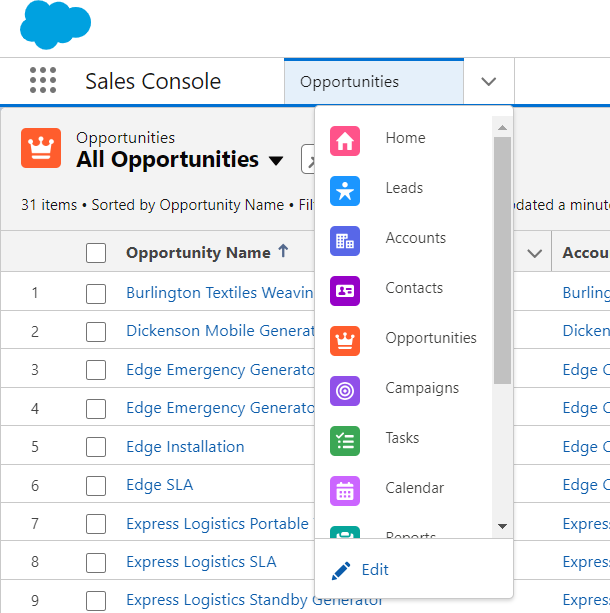Click the Opportunities crown icon in menu

click(345, 341)
